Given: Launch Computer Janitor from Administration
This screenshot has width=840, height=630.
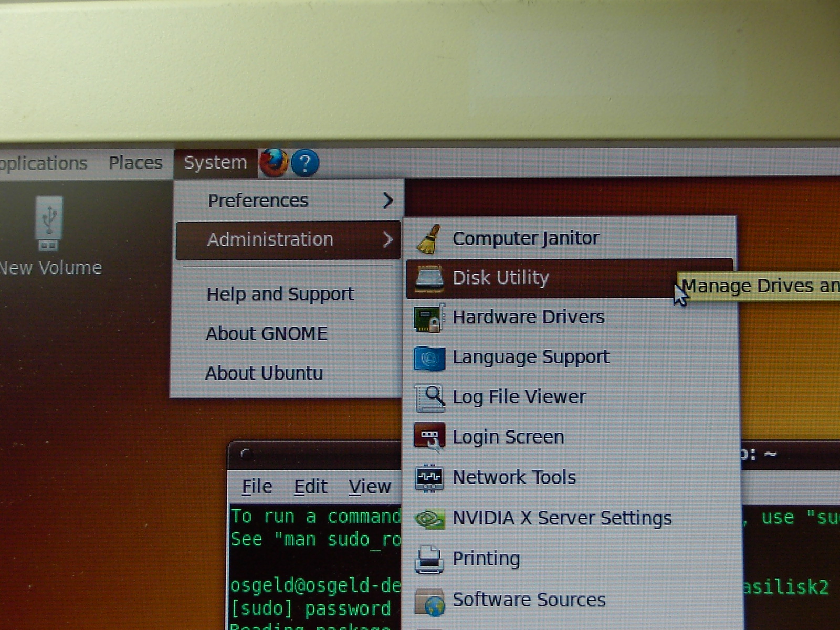Looking at the screenshot, I should click(x=570, y=238).
